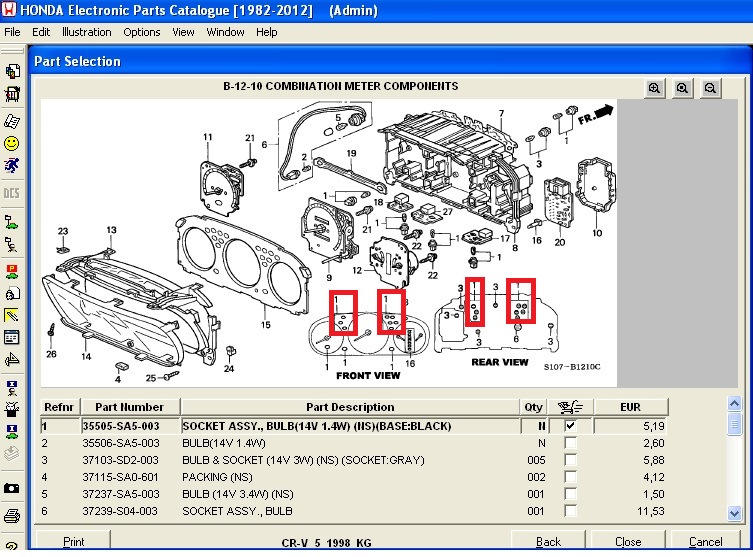Click the EUR column header
Screen dimensions: 753x557
pyautogui.click(x=630, y=407)
